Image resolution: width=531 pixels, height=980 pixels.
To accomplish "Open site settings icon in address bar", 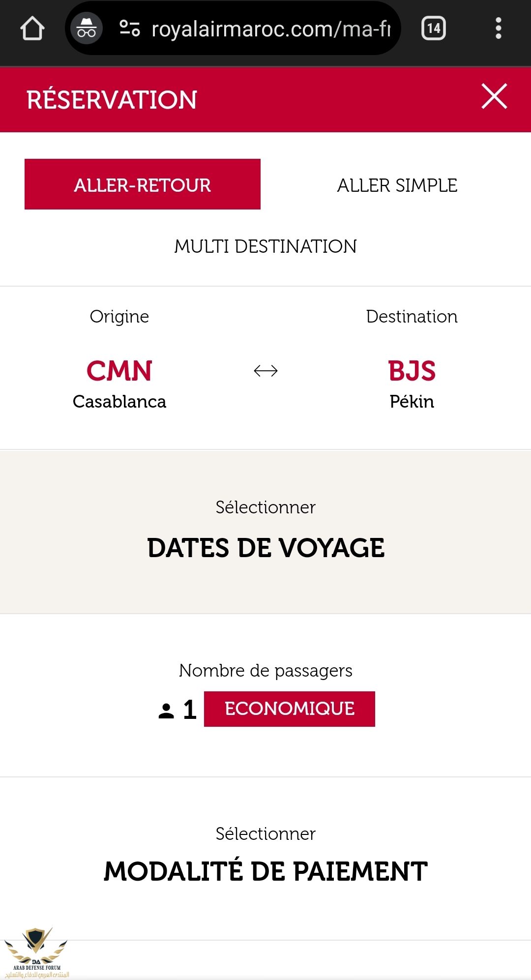I will point(130,29).
